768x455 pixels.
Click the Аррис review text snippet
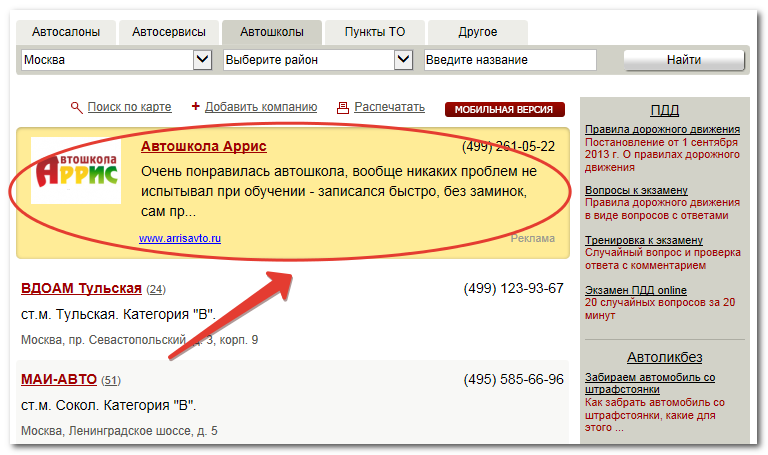click(x=339, y=192)
